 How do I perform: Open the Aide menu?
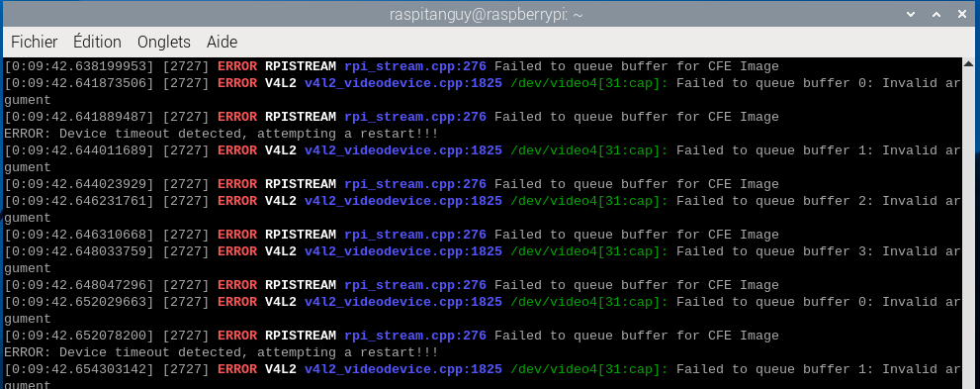[x=222, y=42]
